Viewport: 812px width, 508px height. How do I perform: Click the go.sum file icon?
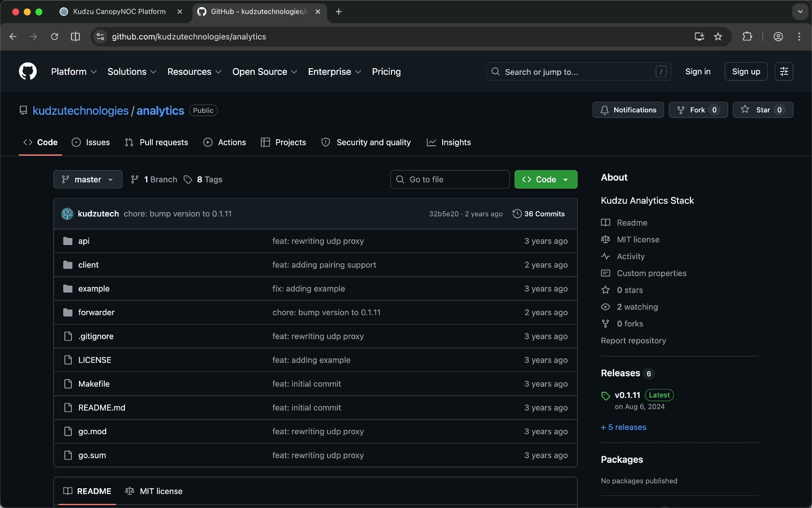(x=68, y=455)
